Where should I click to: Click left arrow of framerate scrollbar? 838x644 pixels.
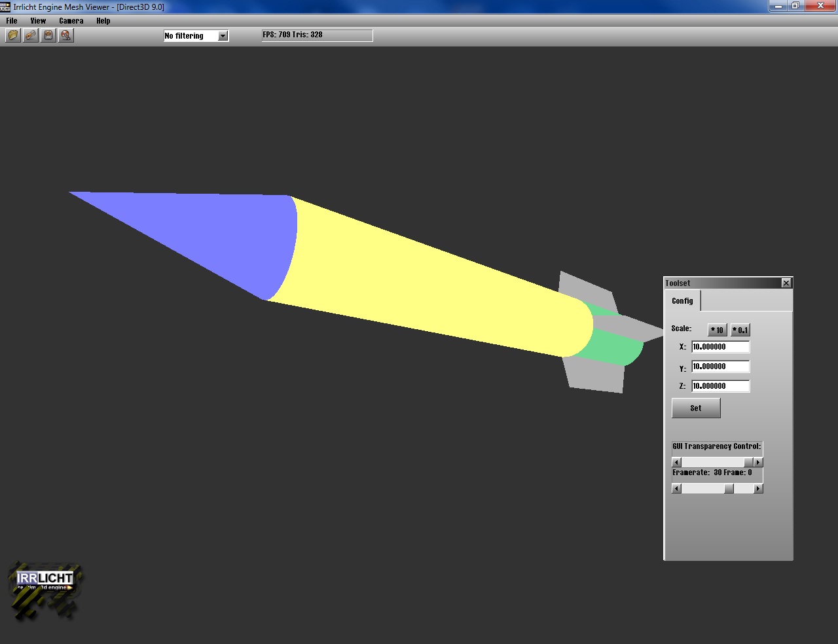(677, 488)
